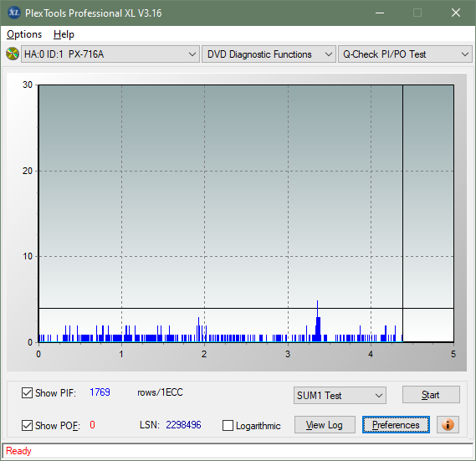Image resolution: width=476 pixels, height=461 pixels.
Task: Open View Log
Action: pos(325,424)
